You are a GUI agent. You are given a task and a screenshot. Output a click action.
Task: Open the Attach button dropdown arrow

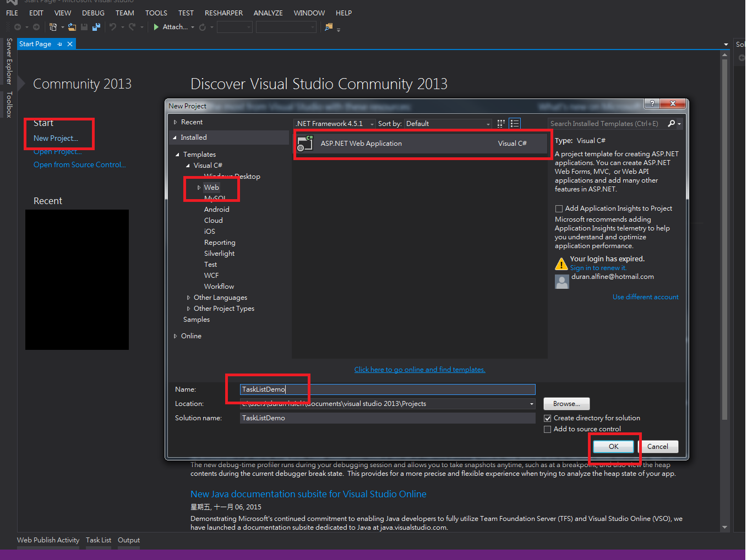[x=193, y=27]
